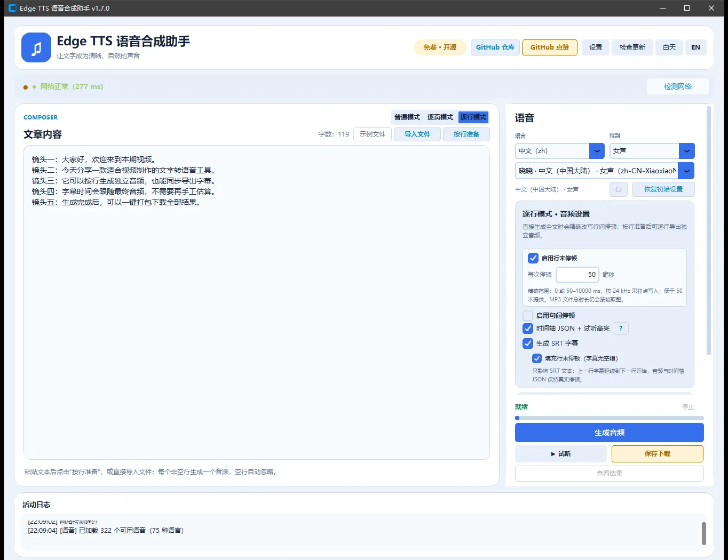Click the 查看结果 button
This screenshot has height=560, width=728.
point(610,474)
